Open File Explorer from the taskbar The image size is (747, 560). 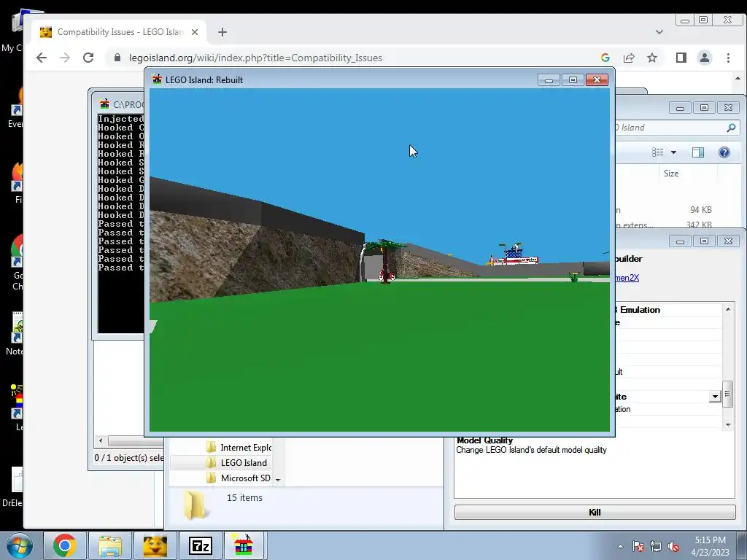[110, 545]
